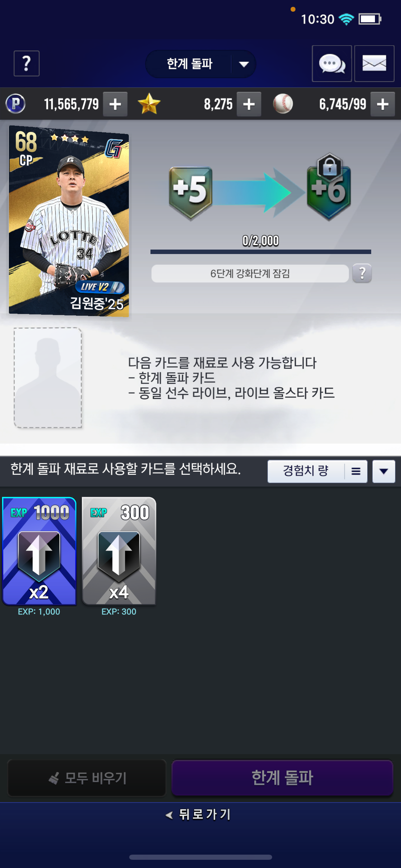
Task: Show help for 6단계 강화단계 잠김
Action: click(362, 273)
